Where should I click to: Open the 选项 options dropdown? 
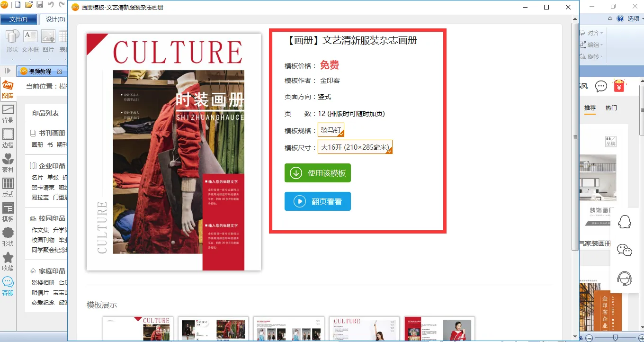point(635,19)
